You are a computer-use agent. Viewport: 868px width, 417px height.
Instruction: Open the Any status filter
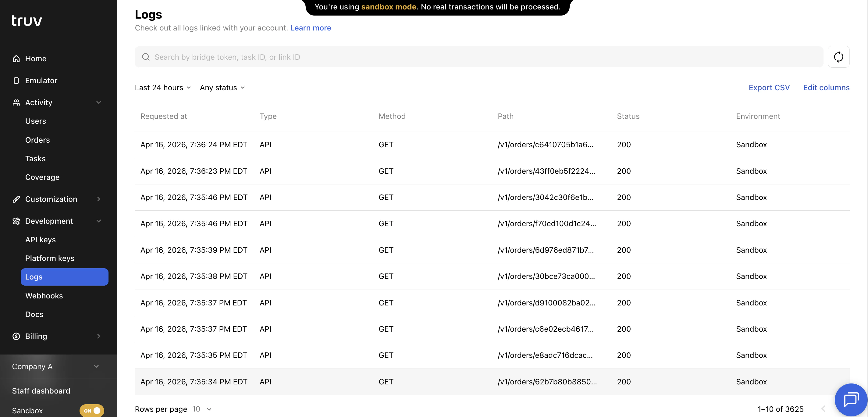point(222,87)
